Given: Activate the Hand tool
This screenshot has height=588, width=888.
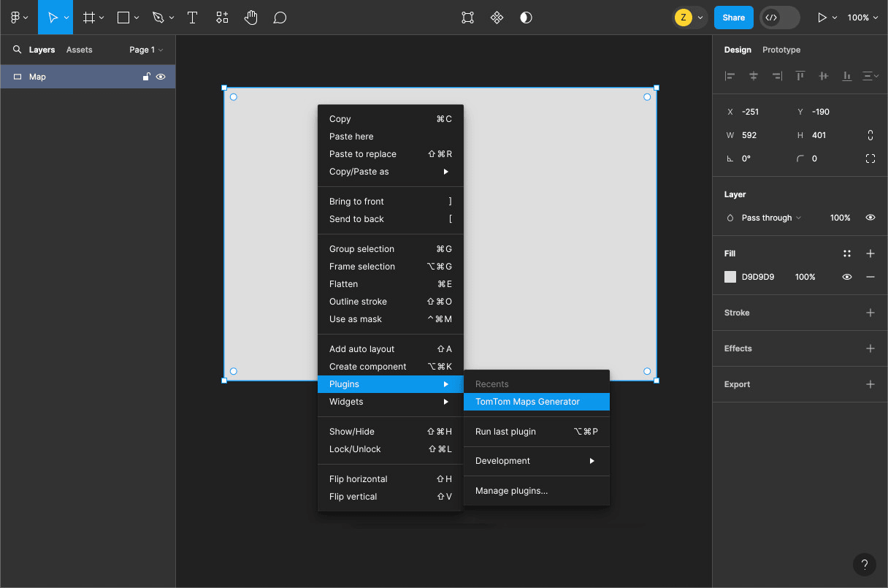Looking at the screenshot, I should [x=250, y=17].
